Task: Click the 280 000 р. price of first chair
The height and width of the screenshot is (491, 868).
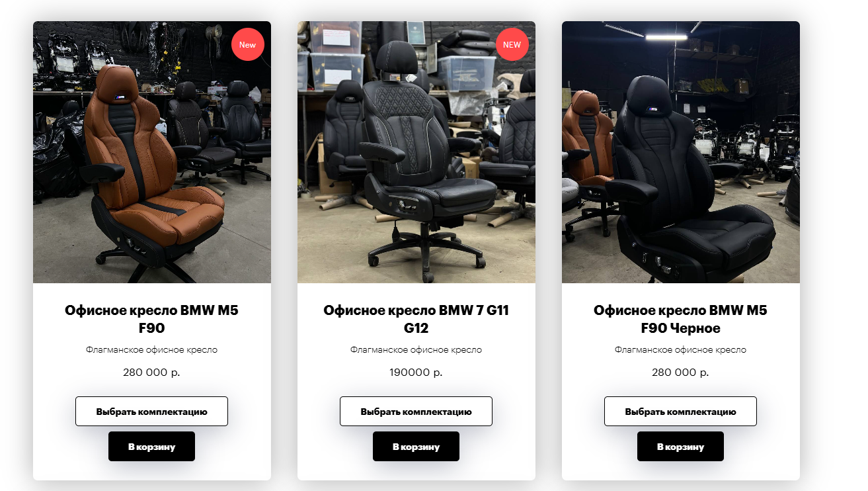Action: 152,373
